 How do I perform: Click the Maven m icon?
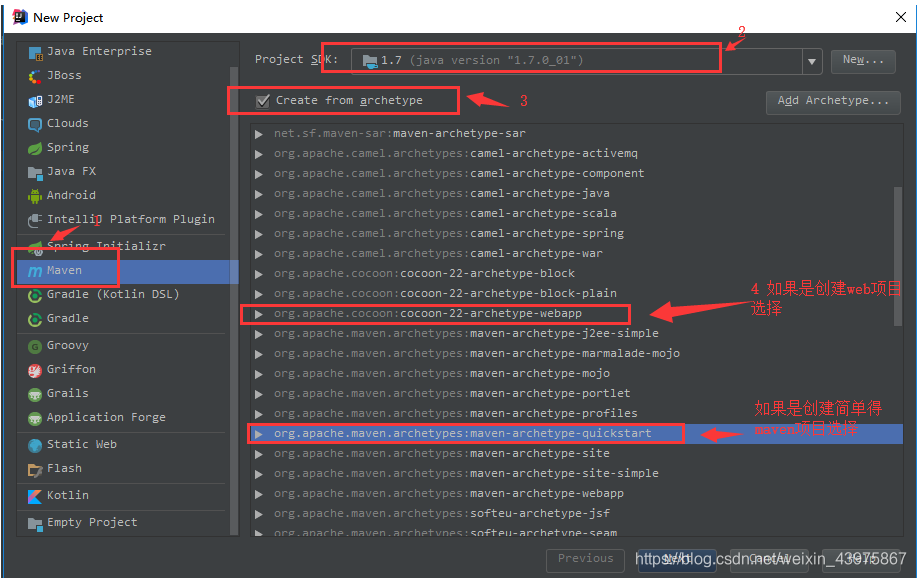35,271
